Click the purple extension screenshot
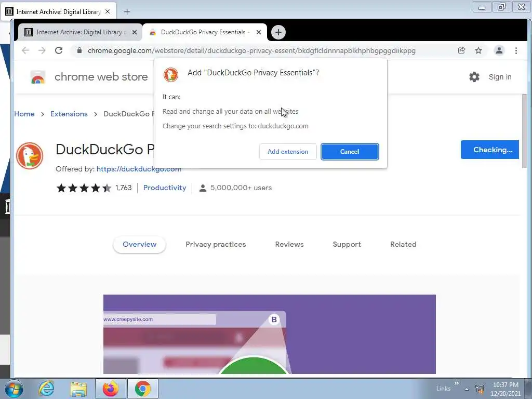Viewport: 532px width, 399px height. click(270, 334)
